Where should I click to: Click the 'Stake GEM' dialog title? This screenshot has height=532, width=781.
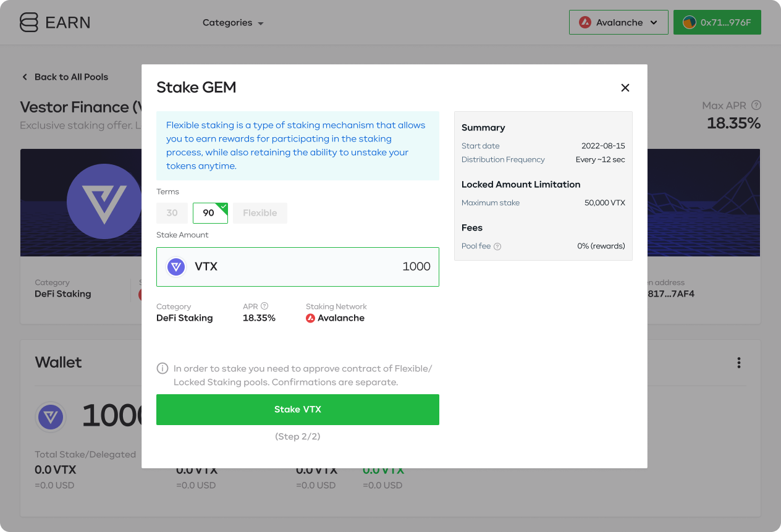196,88
